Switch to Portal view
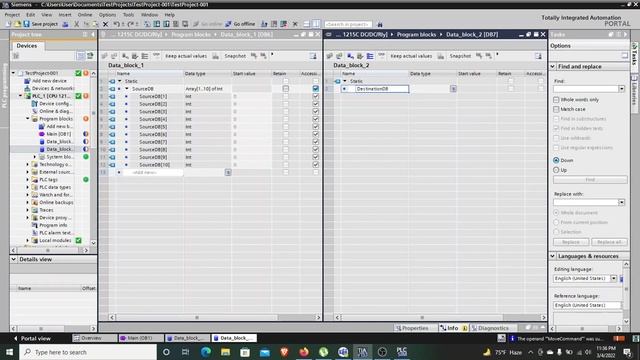Image resolution: width=640 pixels, height=360 pixels. coord(33,338)
